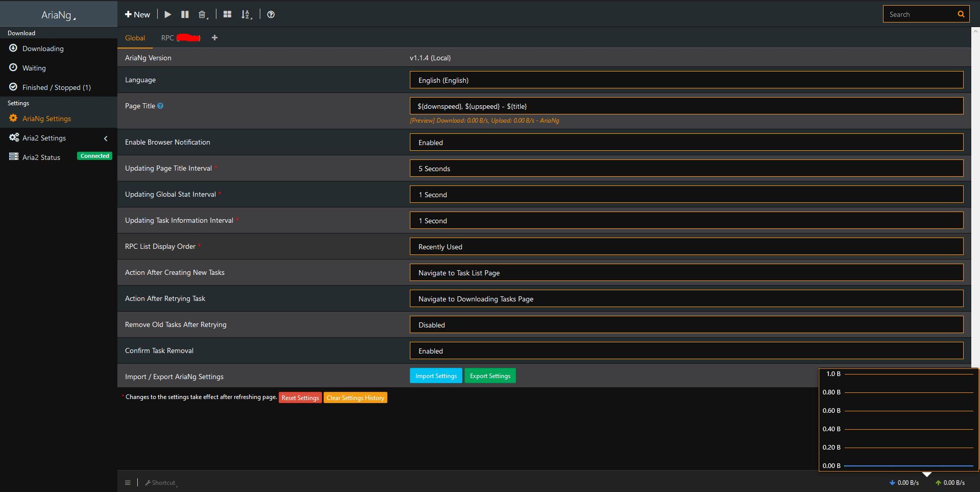Open RPC List Display Order dropdown
Viewport: 980px width, 492px height.
(687, 247)
